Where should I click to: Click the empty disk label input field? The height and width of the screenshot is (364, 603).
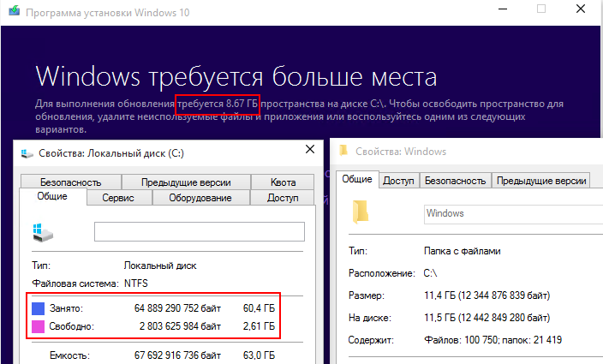(x=200, y=231)
